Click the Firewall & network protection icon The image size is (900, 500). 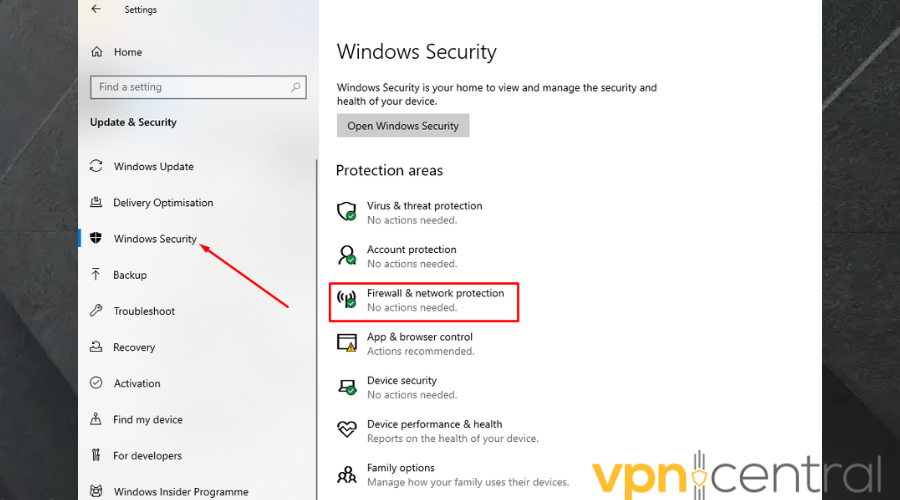point(347,299)
